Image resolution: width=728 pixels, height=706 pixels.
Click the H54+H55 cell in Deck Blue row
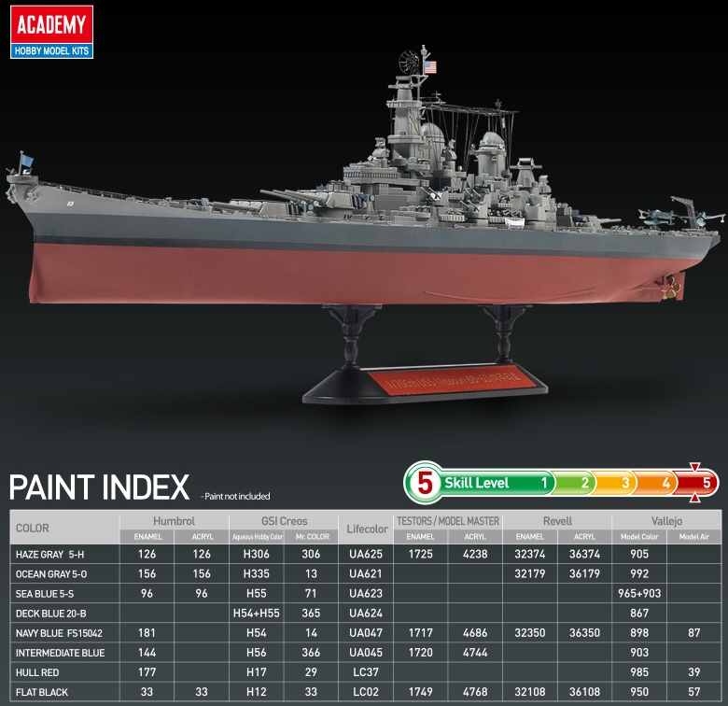257,614
